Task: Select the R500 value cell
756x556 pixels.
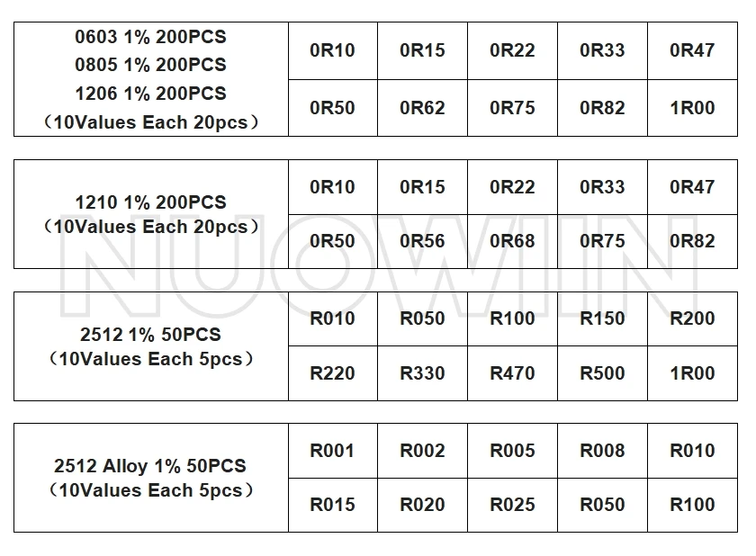Action: pyautogui.click(x=603, y=373)
